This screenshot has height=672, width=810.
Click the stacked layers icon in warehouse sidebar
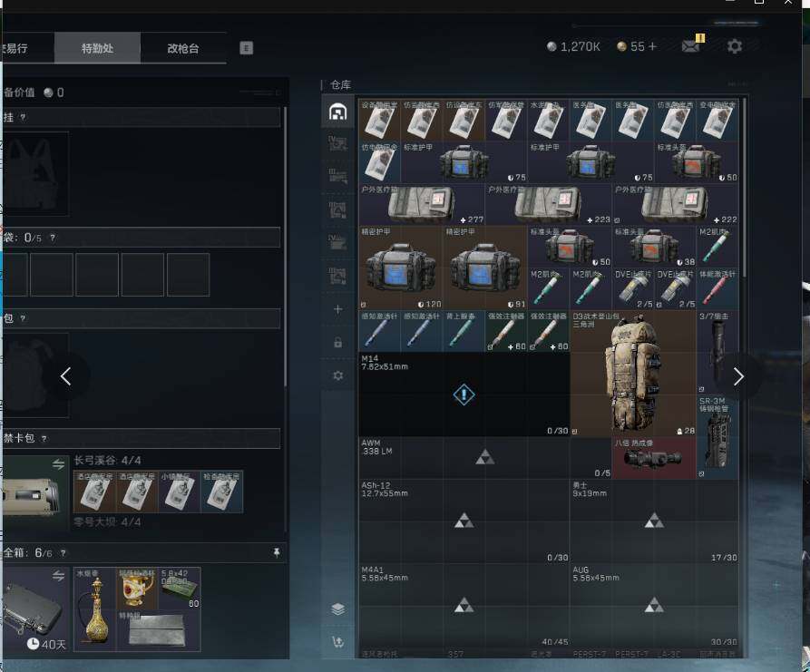click(x=337, y=609)
